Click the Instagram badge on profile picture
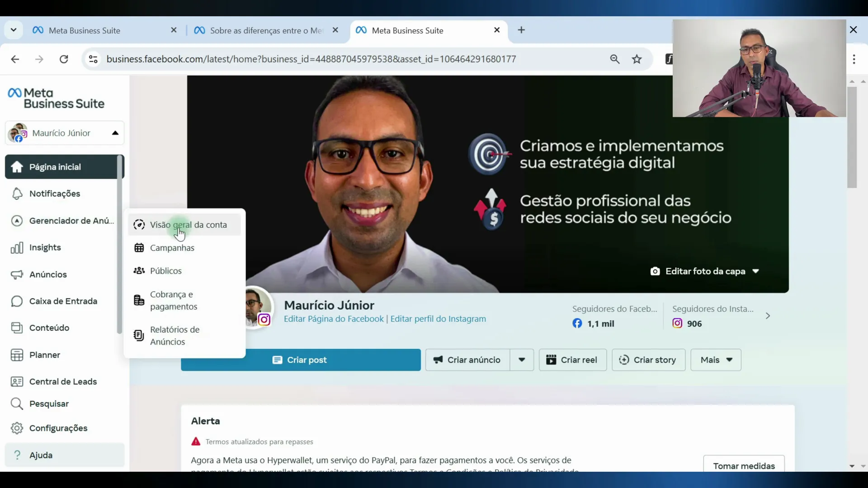This screenshot has width=868, height=488. click(x=264, y=320)
